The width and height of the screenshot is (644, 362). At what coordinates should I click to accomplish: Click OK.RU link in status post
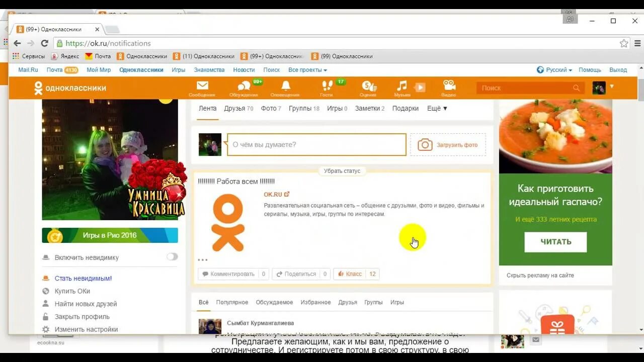coord(276,194)
